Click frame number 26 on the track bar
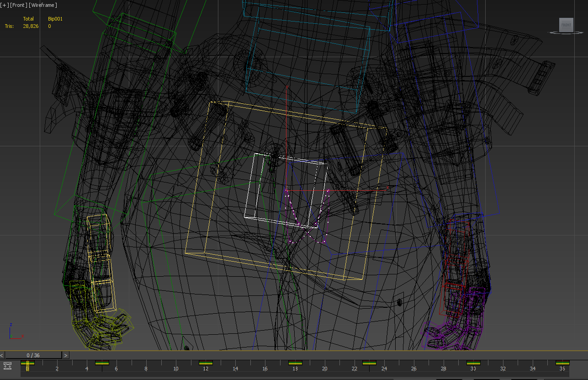This screenshot has width=588, height=380. point(413,369)
